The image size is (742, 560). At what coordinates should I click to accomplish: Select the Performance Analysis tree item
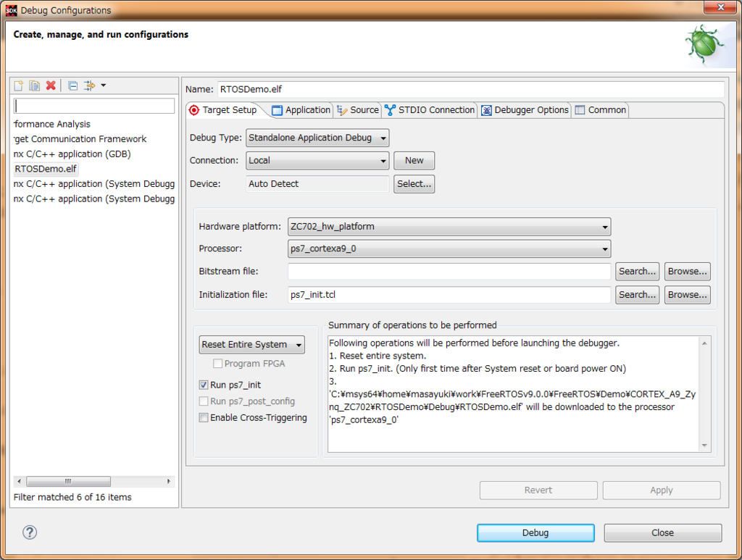tap(52, 124)
